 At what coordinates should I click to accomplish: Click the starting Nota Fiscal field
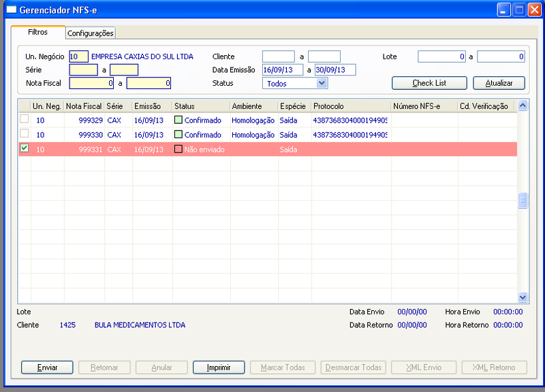91,83
